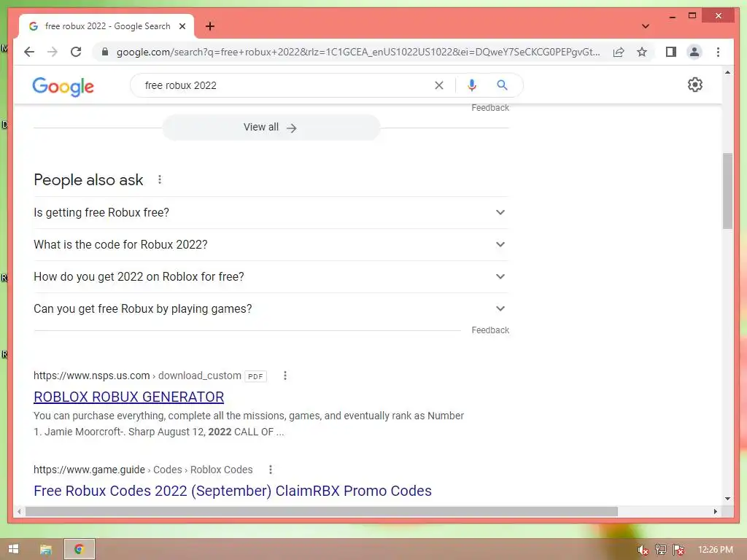Viewport: 747px width, 560px height.
Task: Start voice search with the microphone
Action: [x=472, y=85]
